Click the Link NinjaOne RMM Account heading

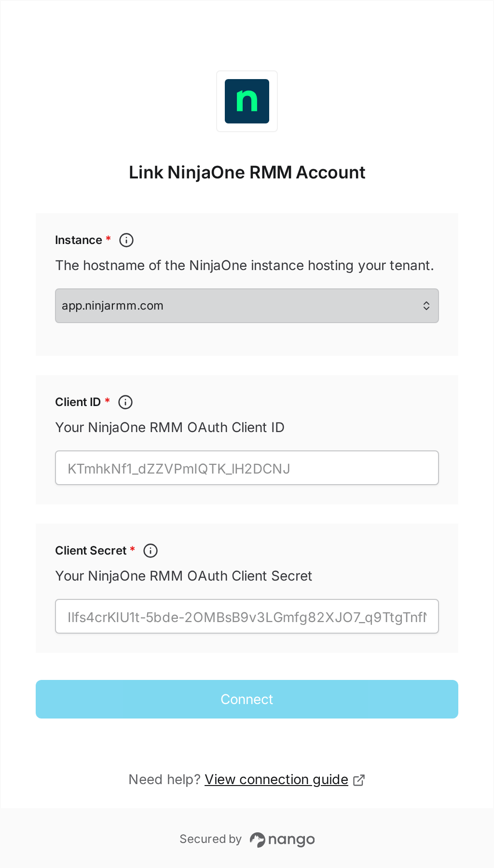(x=247, y=173)
